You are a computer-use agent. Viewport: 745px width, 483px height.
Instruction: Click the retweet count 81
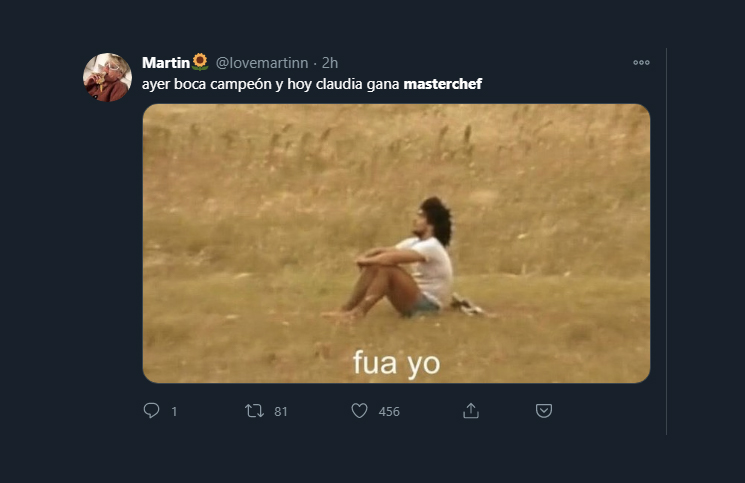(x=281, y=411)
